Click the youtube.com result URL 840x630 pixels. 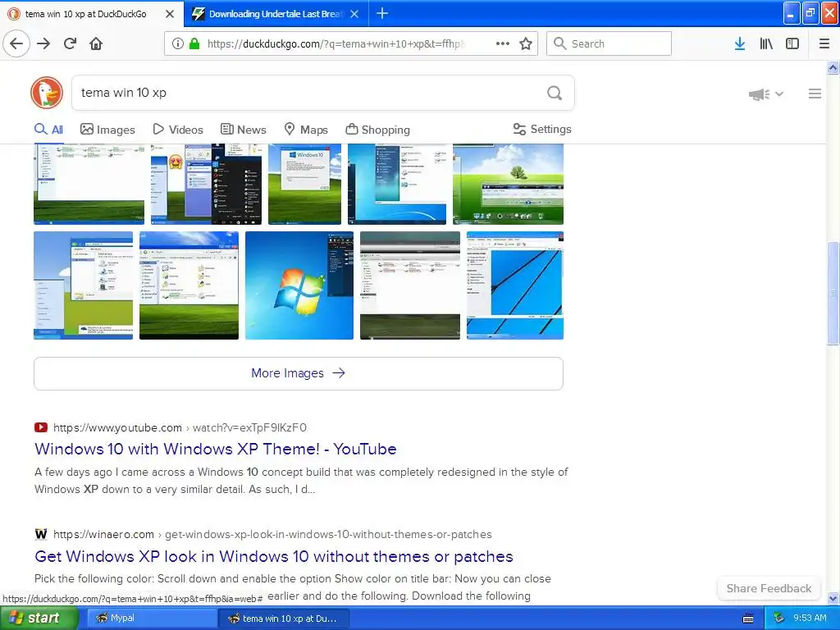[x=180, y=427]
